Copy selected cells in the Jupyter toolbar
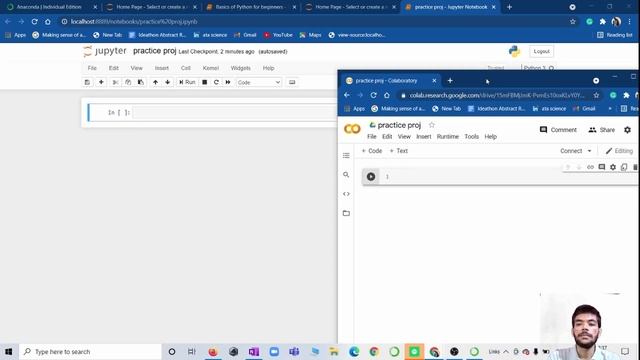The image size is (640, 360). pos(128,82)
